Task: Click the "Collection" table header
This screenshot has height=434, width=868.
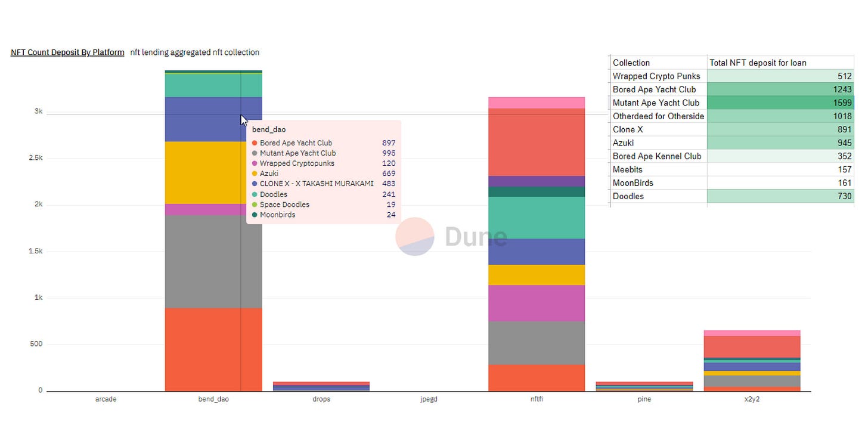Action: coord(659,63)
